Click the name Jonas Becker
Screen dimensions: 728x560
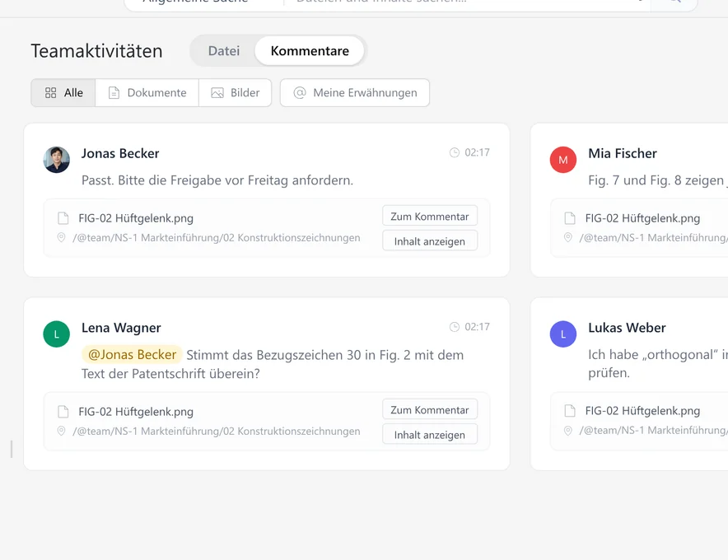point(120,153)
